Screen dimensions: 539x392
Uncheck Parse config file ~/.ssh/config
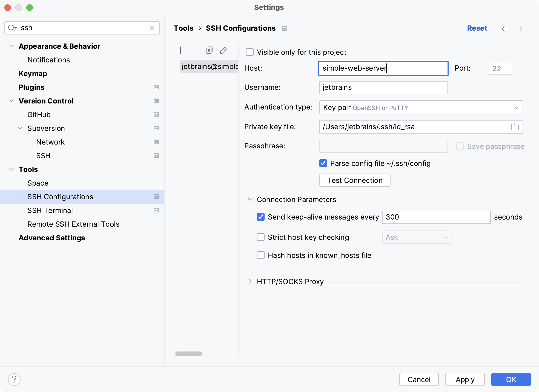click(x=323, y=163)
